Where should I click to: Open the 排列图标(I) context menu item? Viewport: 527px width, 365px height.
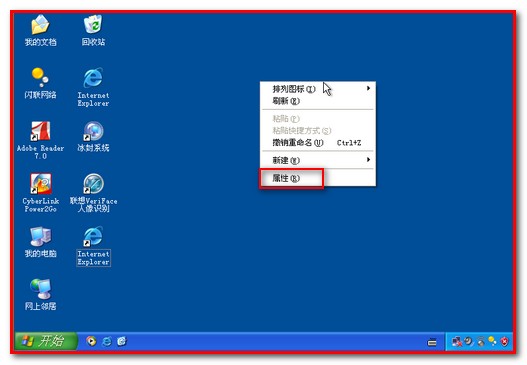tap(318, 89)
